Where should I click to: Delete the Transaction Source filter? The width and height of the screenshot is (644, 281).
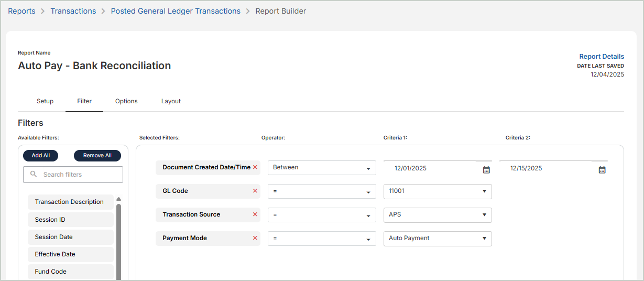(255, 214)
